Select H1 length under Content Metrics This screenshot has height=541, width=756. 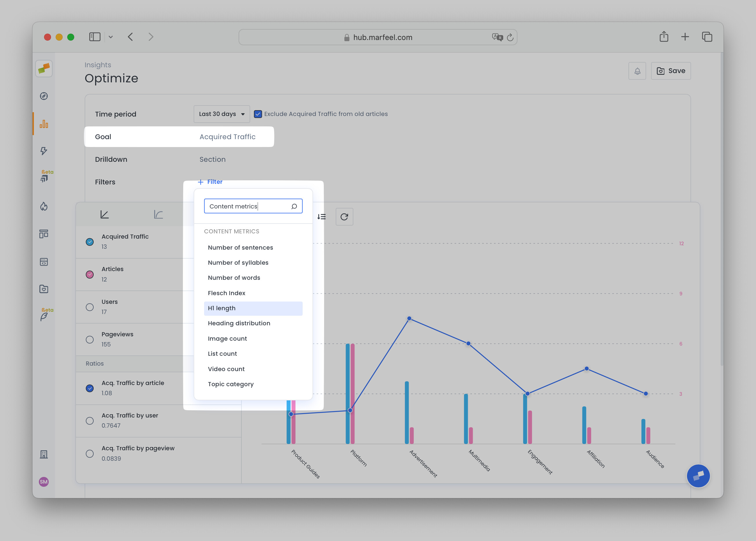pos(221,308)
